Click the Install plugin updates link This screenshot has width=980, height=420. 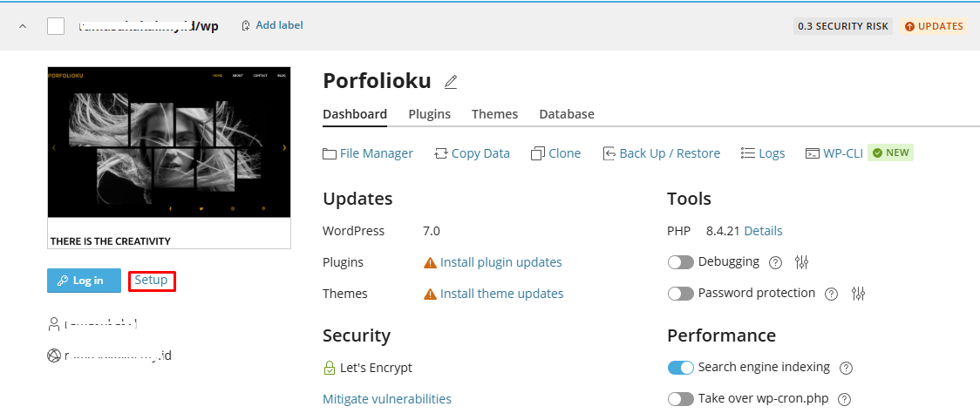point(501,262)
